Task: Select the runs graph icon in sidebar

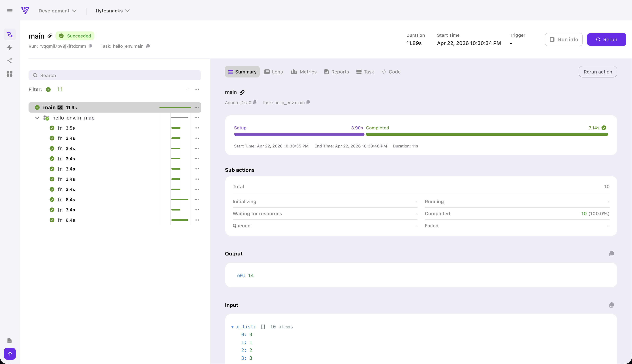Action: click(x=10, y=34)
